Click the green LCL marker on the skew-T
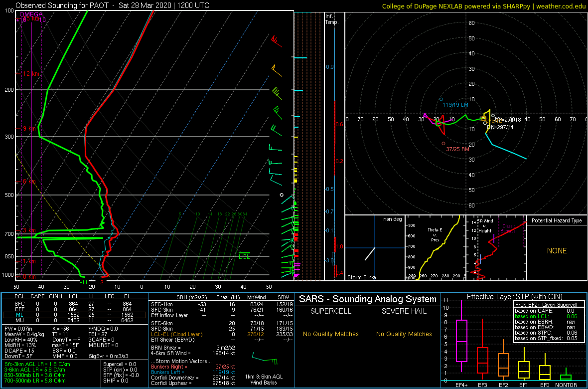Viewport: 588px width, 389px height. 244,256
